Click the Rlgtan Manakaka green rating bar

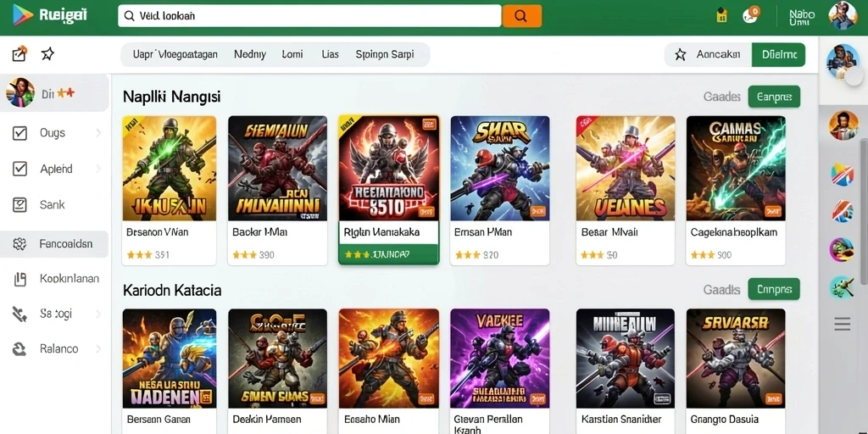coord(388,254)
